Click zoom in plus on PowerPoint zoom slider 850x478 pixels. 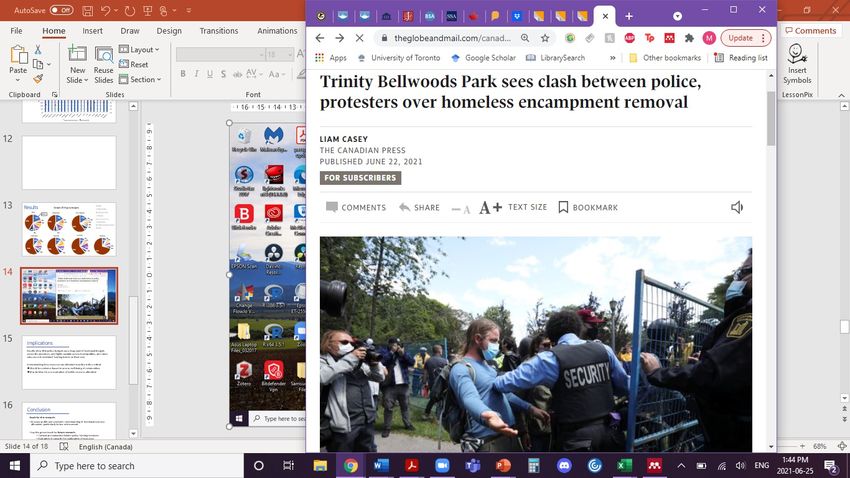pos(803,446)
